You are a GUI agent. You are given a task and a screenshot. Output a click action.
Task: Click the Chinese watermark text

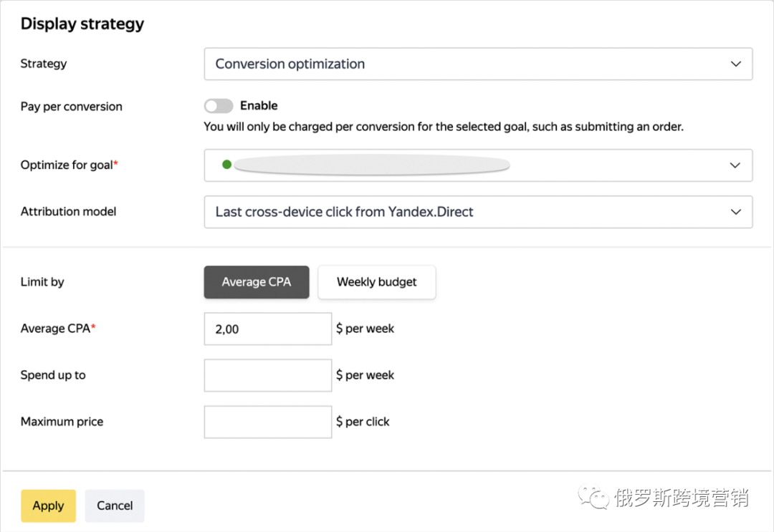(681, 498)
